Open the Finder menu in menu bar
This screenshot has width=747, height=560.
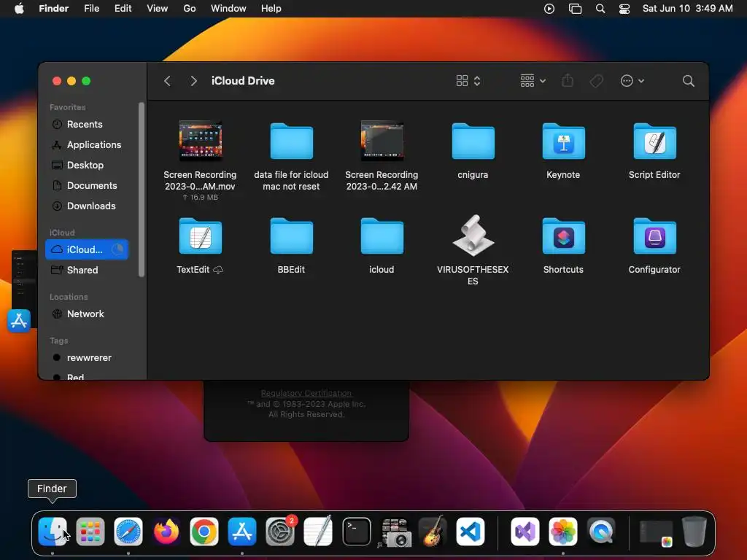54,9
